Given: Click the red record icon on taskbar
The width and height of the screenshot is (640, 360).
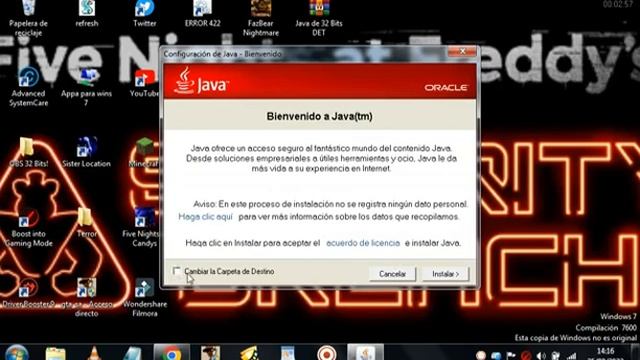Looking at the screenshot, I should click(x=327, y=353).
